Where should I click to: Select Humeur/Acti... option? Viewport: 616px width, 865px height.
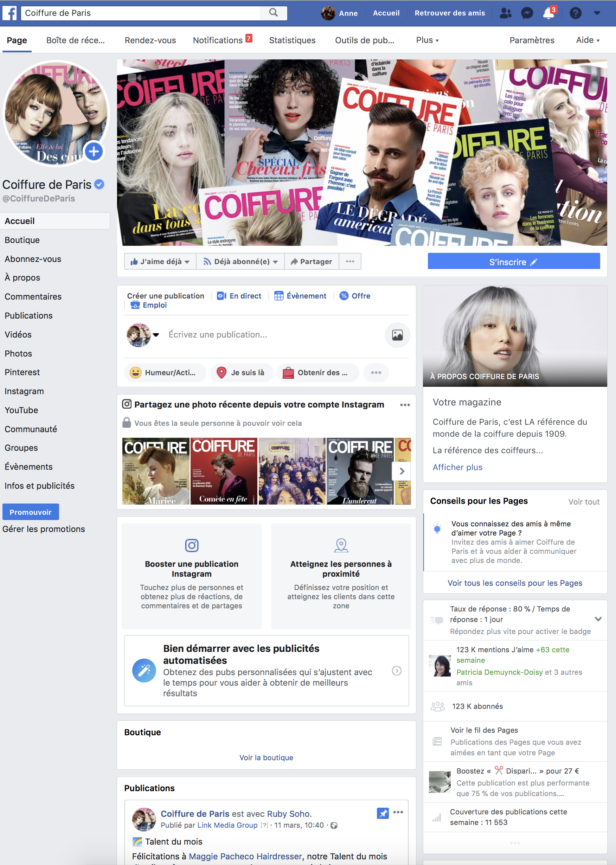click(165, 373)
